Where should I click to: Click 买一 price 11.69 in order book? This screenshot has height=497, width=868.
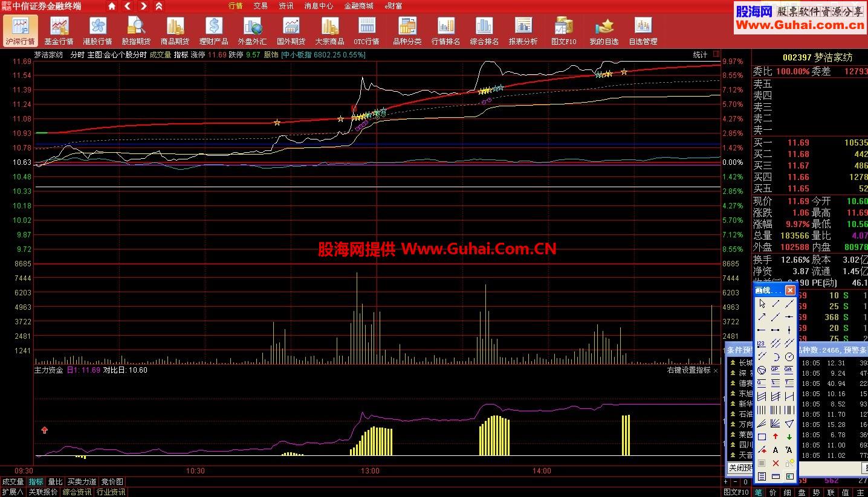[x=798, y=143]
